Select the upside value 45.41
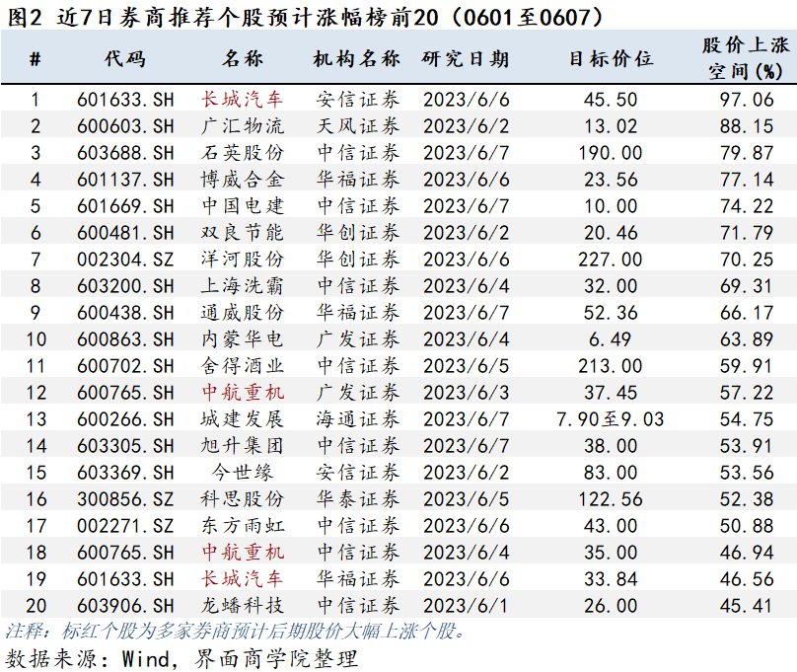This screenshot has width=797, height=672. click(x=746, y=606)
